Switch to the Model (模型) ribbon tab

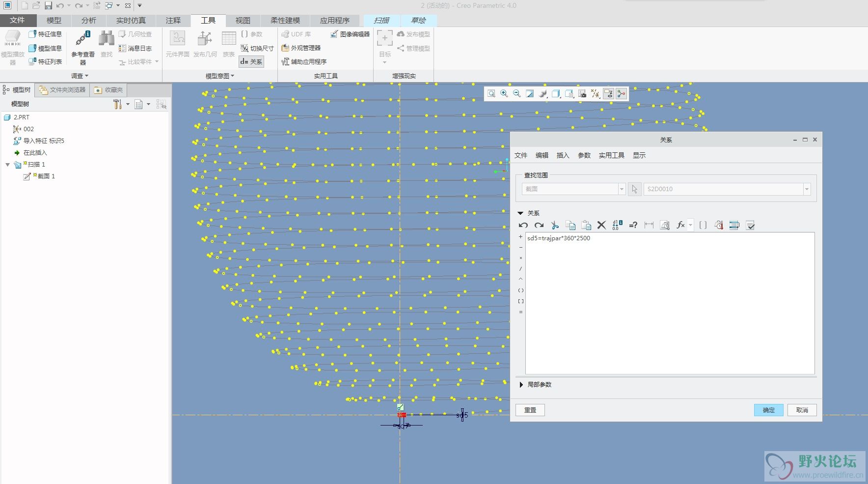[x=54, y=20]
